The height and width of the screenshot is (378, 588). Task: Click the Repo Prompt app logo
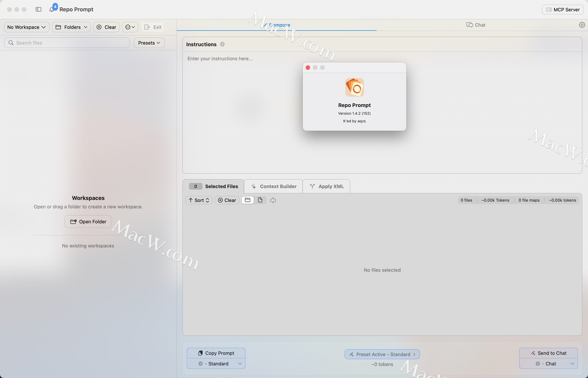(x=354, y=87)
